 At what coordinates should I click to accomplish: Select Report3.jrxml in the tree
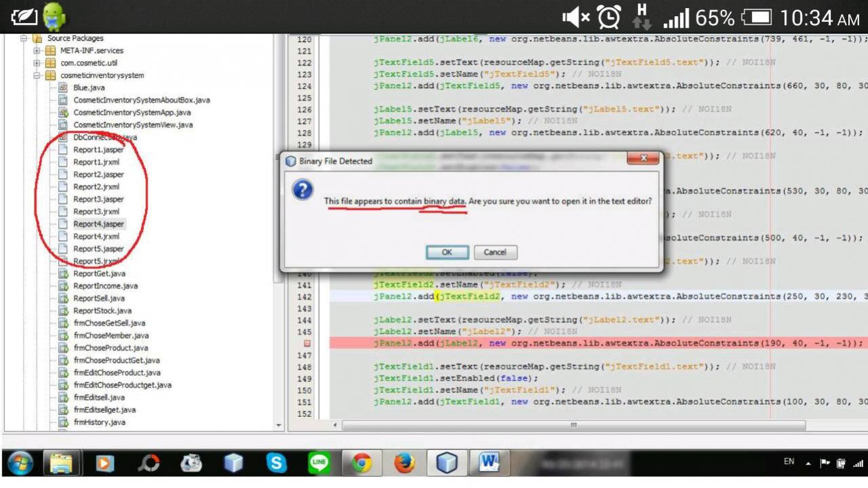click(x=96, y=211)
